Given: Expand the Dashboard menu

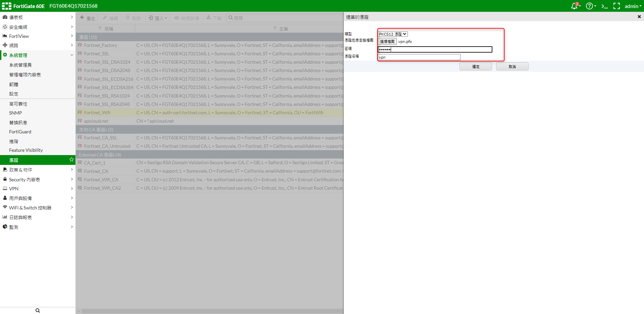Looking at the screenshot, I should 38,17.
